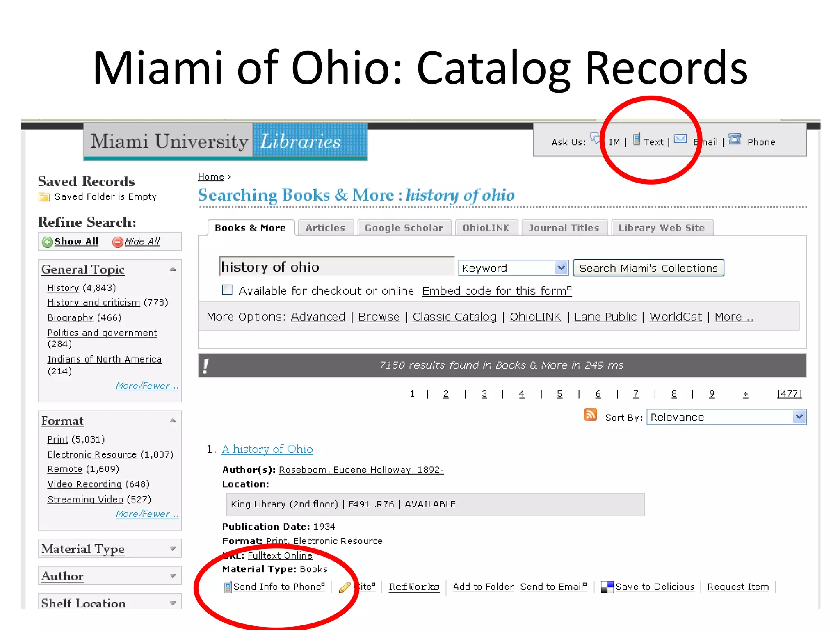
Task: Open the Keyword search type dropdown
Action: point(513,268)
